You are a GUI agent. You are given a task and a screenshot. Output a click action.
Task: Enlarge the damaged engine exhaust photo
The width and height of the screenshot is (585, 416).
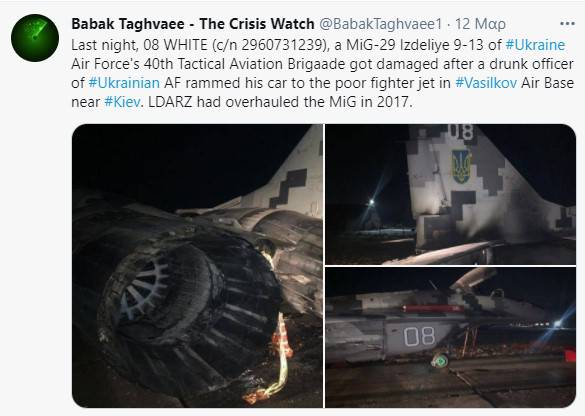point(197,266)
